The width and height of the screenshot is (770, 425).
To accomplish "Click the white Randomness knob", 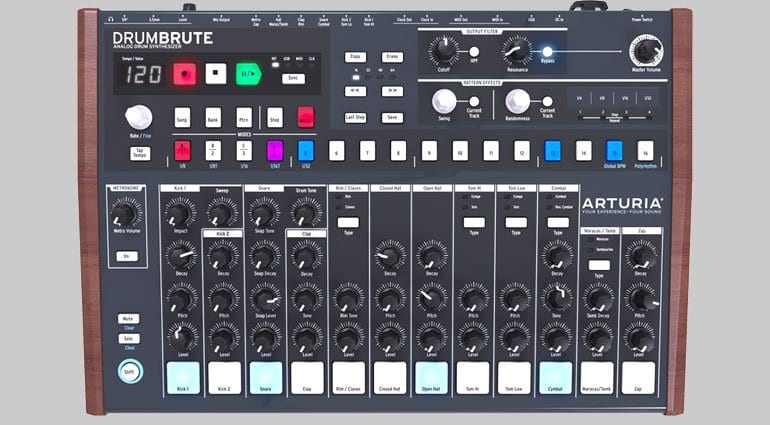I will 518,102.
